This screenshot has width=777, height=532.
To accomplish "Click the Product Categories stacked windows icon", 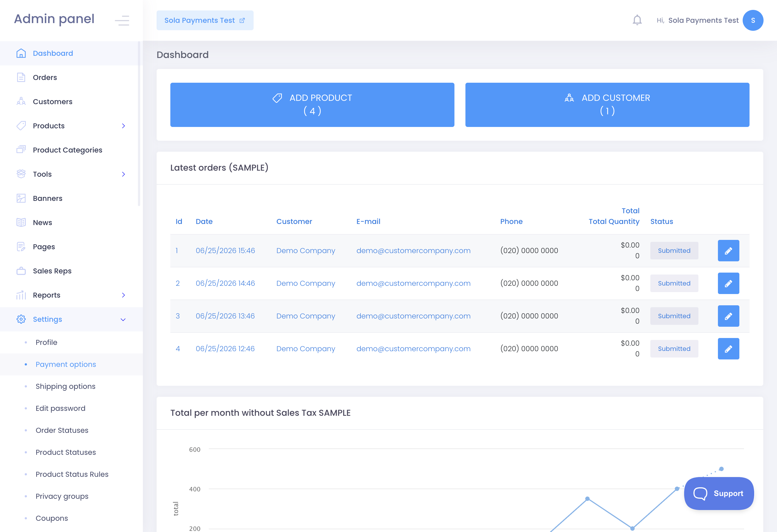I will 21,150.
